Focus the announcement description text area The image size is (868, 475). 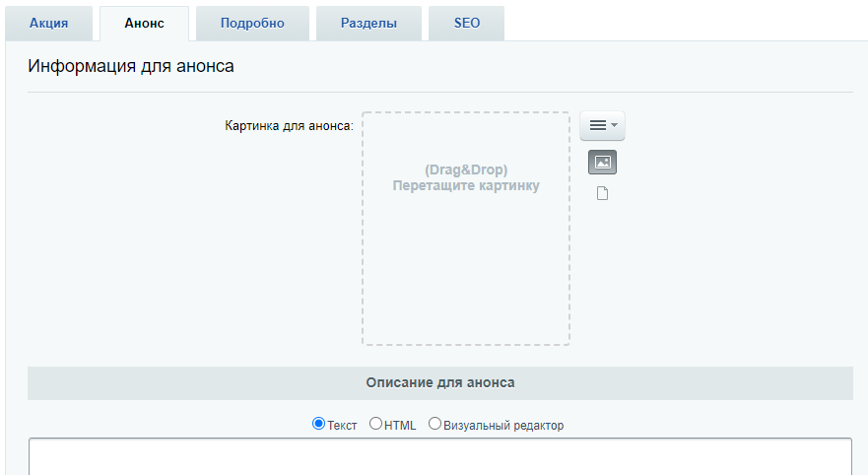[440, 456]
